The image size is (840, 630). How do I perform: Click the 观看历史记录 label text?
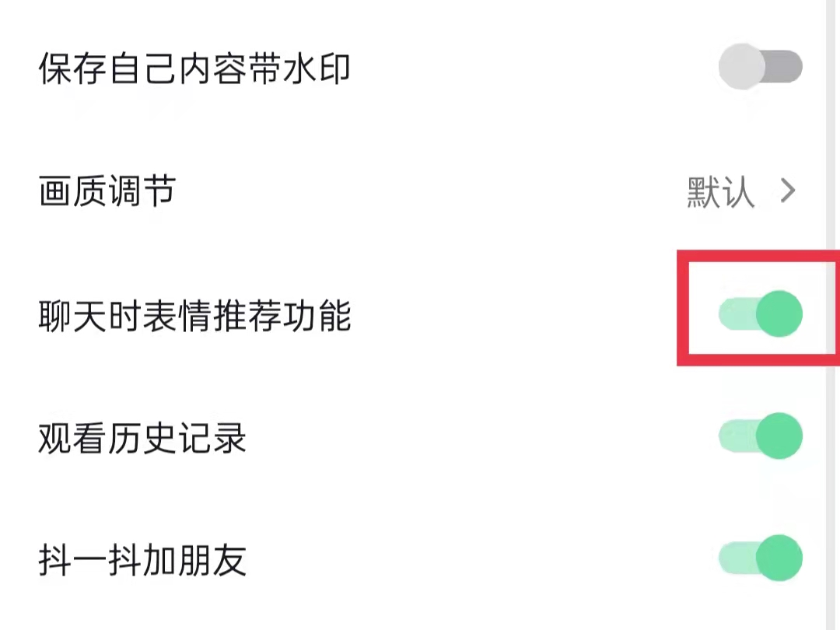[x=142, y=439]
